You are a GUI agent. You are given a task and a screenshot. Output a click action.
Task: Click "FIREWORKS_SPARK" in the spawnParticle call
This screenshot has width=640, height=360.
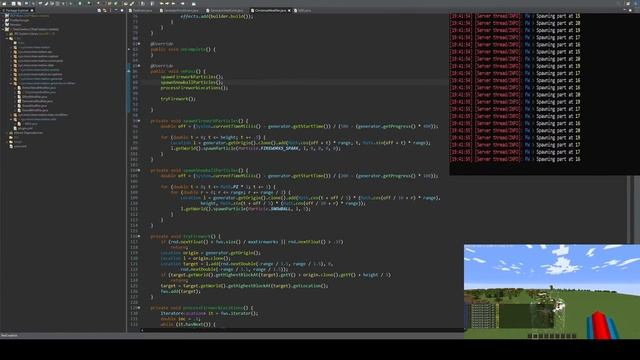(280, 148)
